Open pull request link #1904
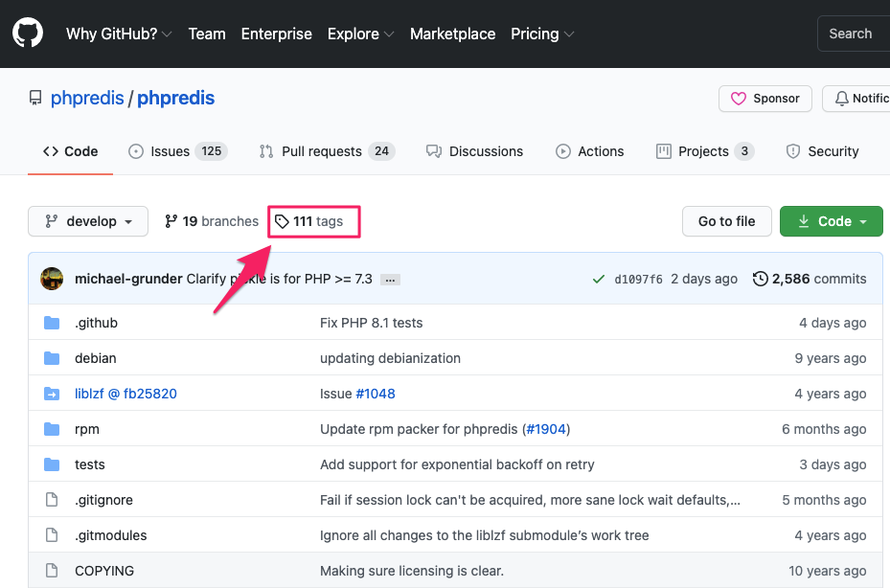 point(547,429)
